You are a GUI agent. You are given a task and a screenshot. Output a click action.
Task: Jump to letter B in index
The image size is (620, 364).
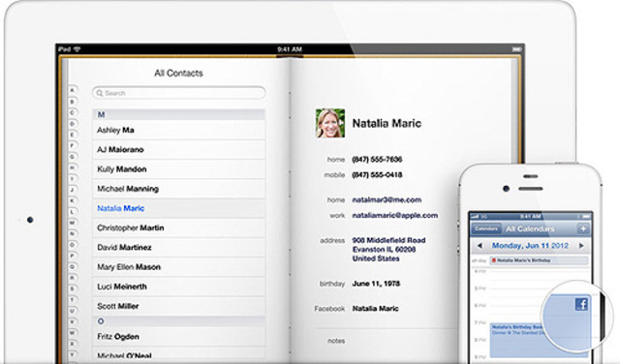(73, 102)
